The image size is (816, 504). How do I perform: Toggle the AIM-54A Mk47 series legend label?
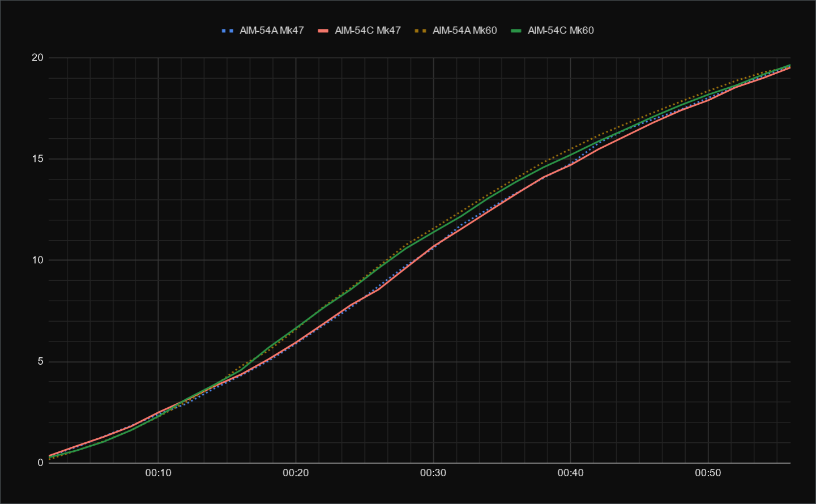pyautogui.click(x=271, y=31)
